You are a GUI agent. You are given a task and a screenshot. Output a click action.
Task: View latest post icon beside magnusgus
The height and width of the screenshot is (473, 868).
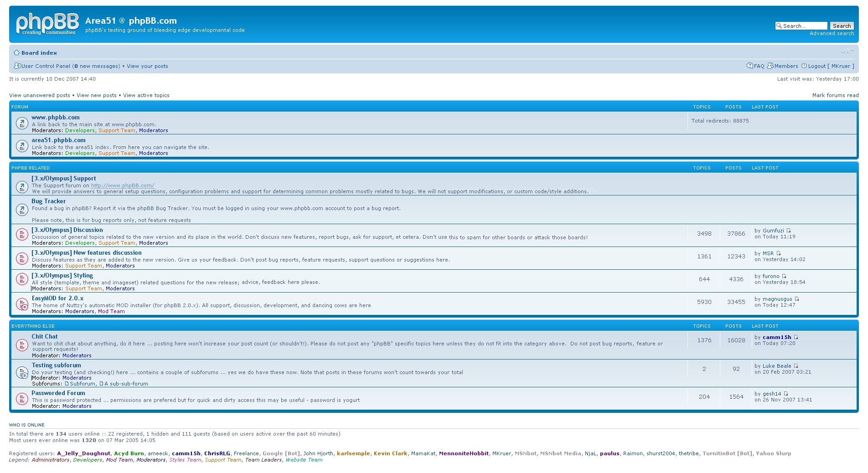click(x=797, y=299)
